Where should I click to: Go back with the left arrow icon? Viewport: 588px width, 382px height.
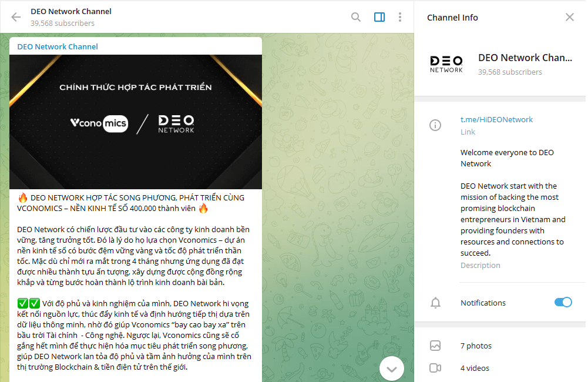(x=16, y=17)
